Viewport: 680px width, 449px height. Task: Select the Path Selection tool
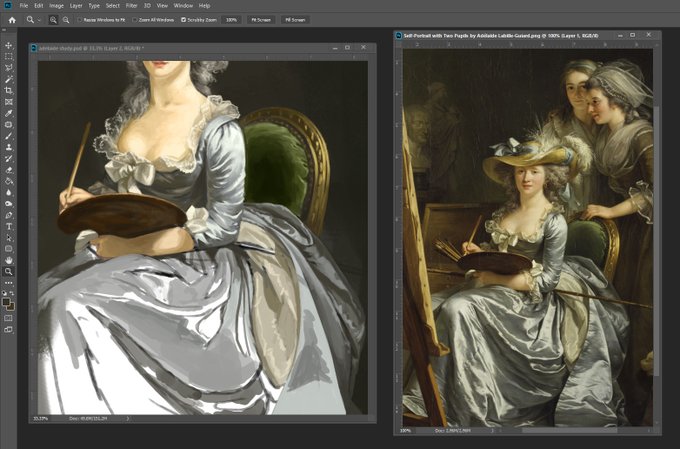pos(8,238)
